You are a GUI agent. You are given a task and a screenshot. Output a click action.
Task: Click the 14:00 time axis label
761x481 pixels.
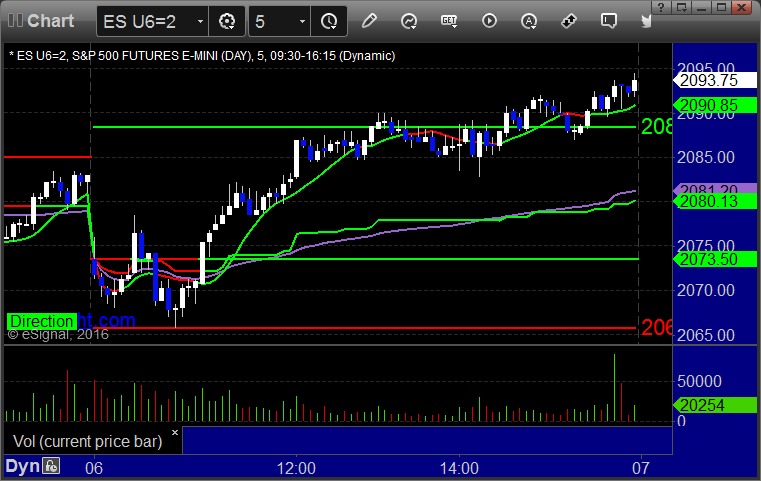pyautogui.click(x=459, y=468)
